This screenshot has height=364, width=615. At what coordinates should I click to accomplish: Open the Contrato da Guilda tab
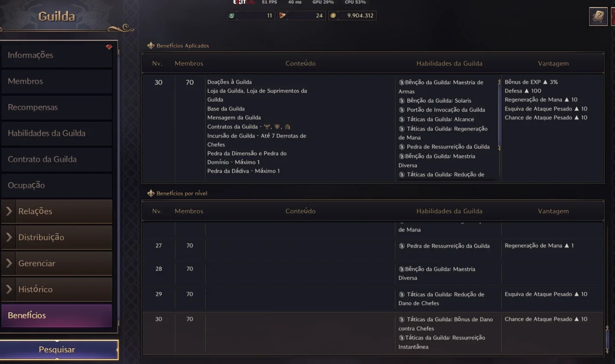coord(57,159)
